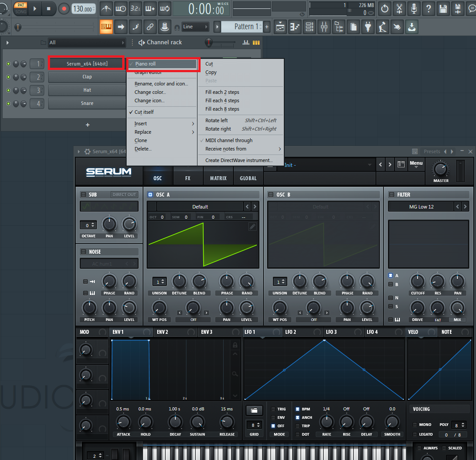This screenshot has height=460, width=476.
Task: Toggle the green mute LED for Clap channel
Action: [8, 77]
